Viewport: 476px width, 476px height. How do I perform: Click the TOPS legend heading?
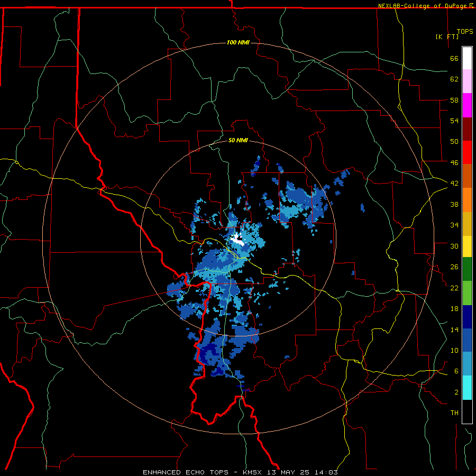465,32
